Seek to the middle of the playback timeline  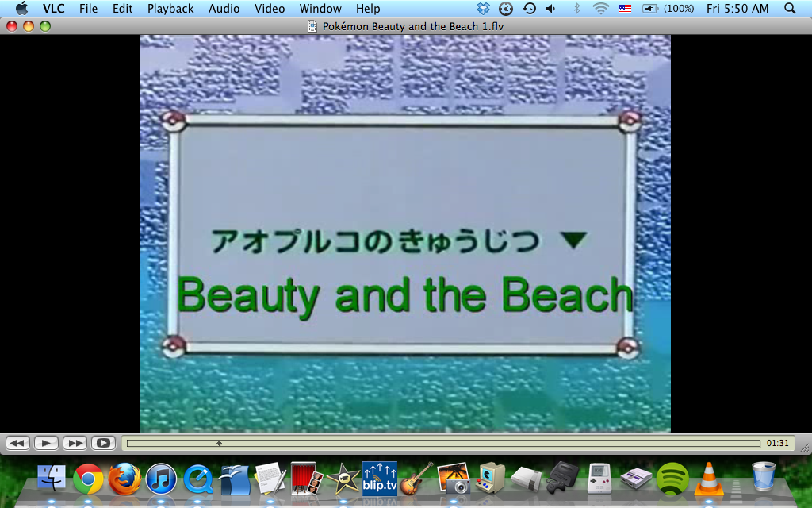pyautogui.click(x=443, y=443)
